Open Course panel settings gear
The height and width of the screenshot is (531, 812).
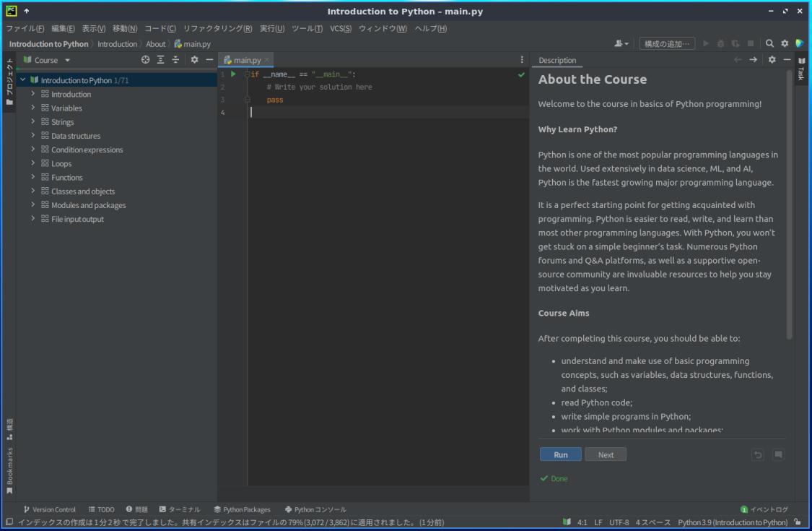[x=194, y=60]
